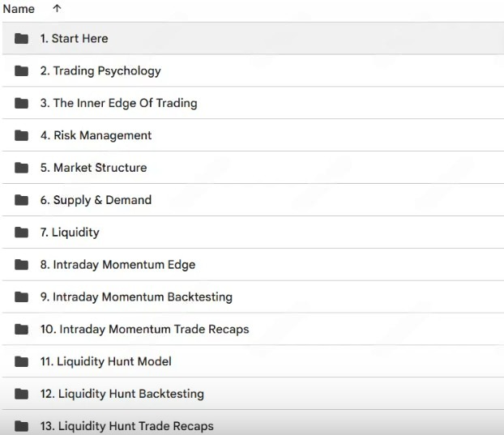Click the Liquidity folder icon

[x=22, y=232]
